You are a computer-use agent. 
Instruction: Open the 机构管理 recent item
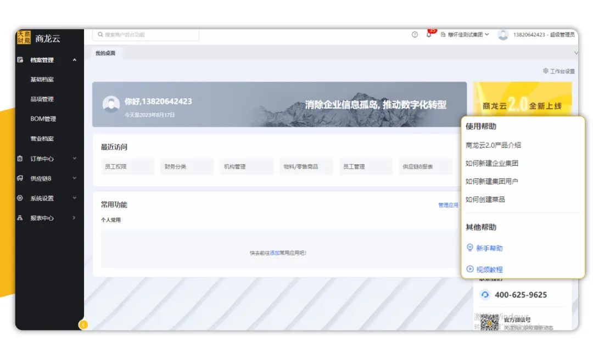[247, 166]
